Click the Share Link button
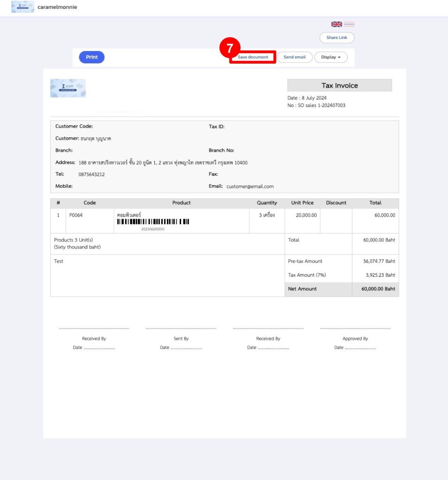 pyautogui.click(x=337, y=37)
